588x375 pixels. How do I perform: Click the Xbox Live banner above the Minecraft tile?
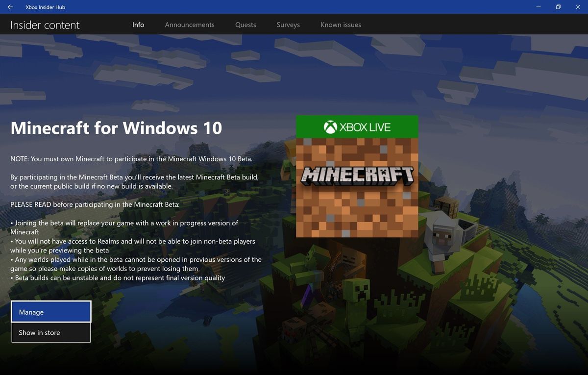(357, 126)
